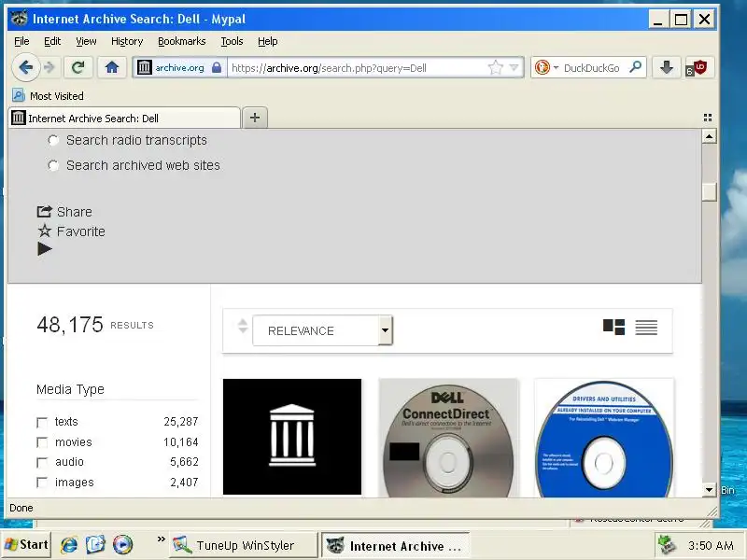Click the 48,175 results count

tap(70, 325)
